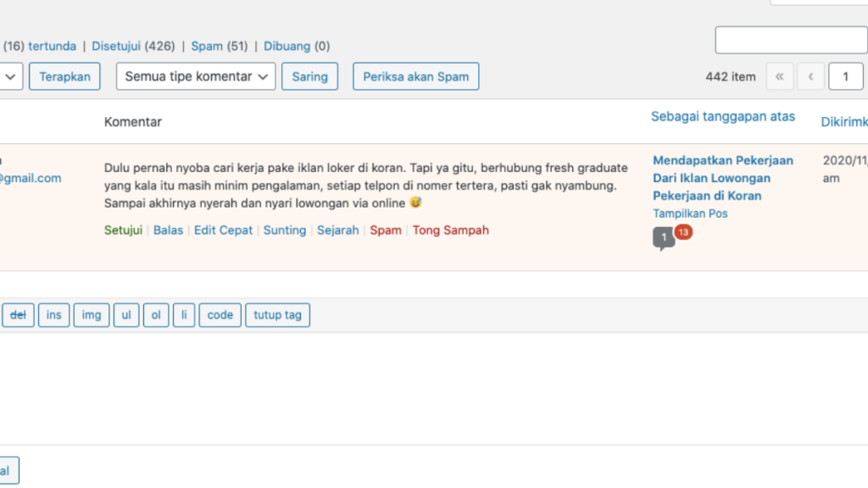Click the red pending comments badge
868x488 pixels.
point(683,232)
